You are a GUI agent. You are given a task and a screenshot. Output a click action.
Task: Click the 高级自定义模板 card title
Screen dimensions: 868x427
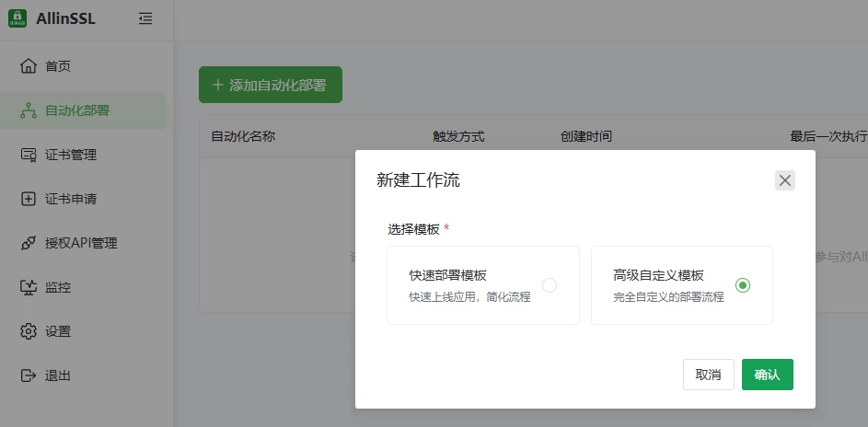coord(658,275)
